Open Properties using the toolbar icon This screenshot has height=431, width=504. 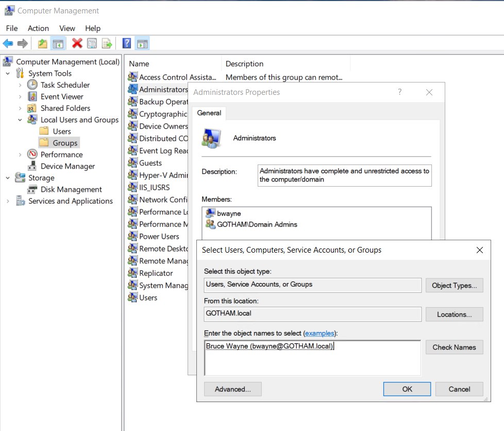(x=91, y=43)
